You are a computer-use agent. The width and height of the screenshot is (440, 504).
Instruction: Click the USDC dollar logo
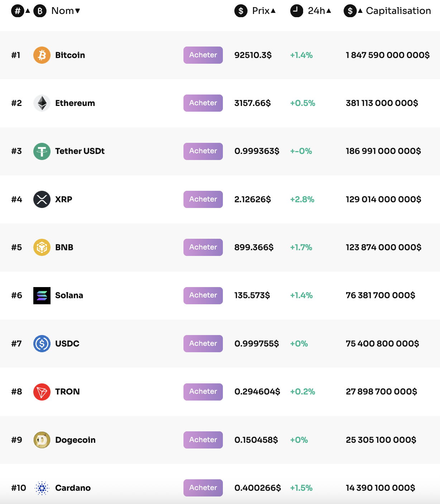point(42,343)
